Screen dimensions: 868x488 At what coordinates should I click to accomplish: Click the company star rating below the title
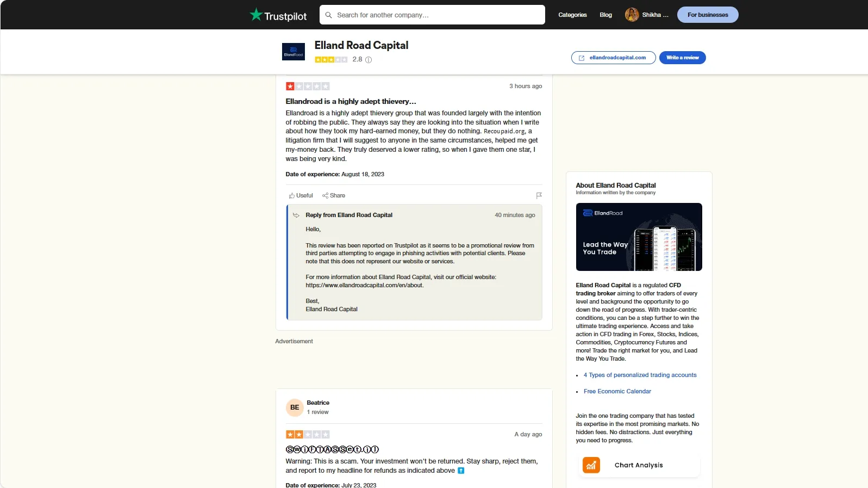[331, 60]
